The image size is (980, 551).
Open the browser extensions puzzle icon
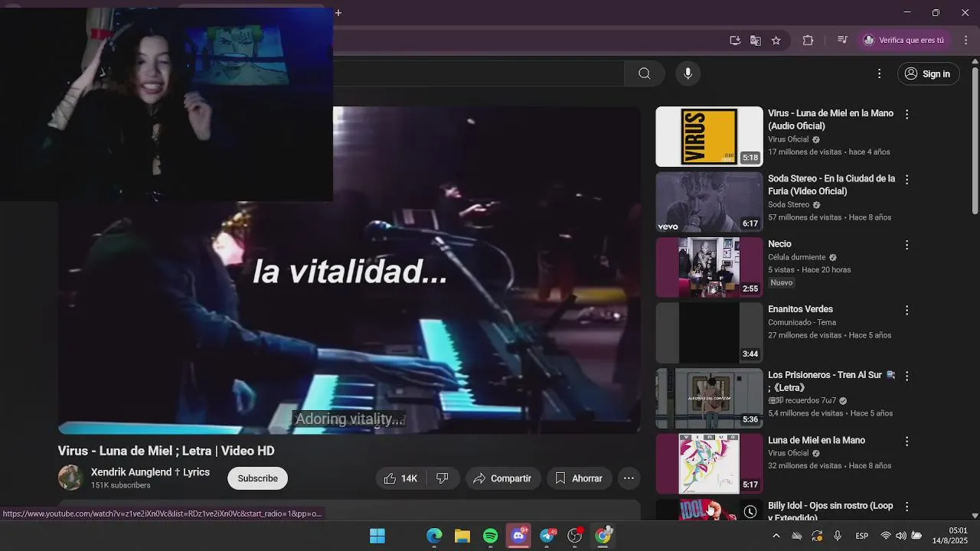[x=808, y=41]
